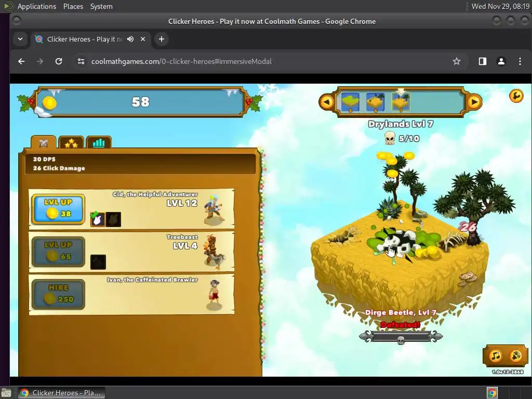
Task: Click the 20 DPS stat text
Action: (x=44, y=159)
